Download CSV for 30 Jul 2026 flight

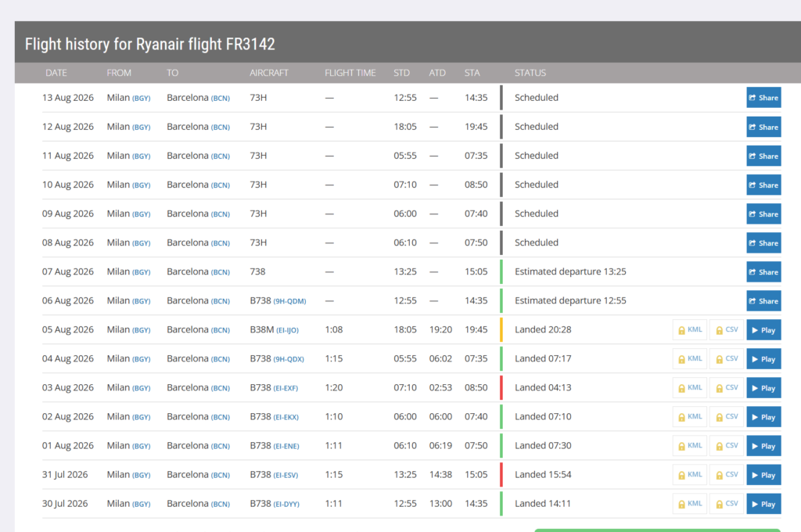(x=727, y=504)
